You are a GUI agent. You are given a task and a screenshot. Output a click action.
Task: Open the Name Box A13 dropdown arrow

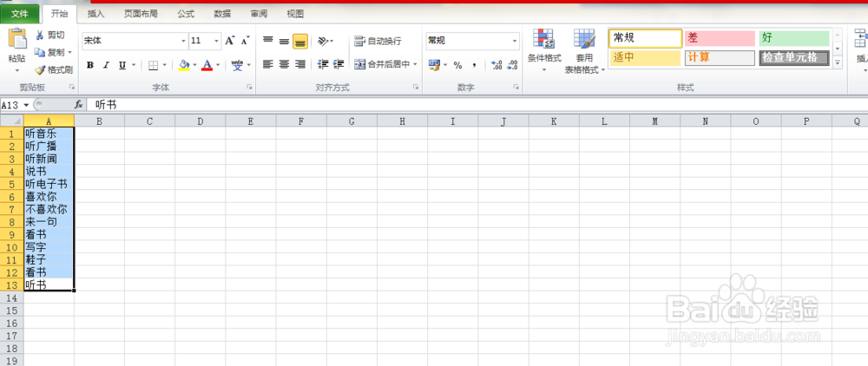tap(27, 104)
